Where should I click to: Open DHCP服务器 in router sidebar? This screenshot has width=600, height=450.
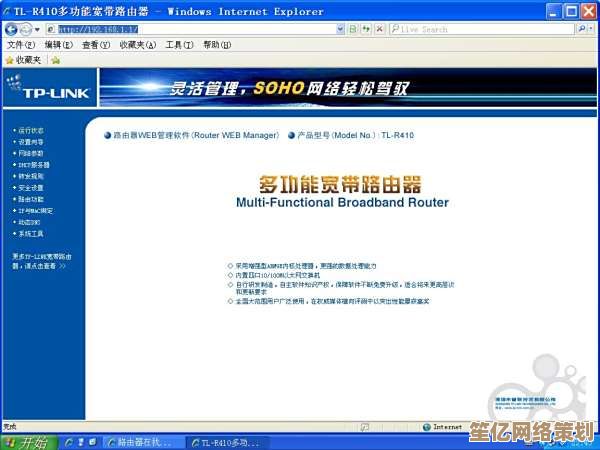[x=34, y=165]
